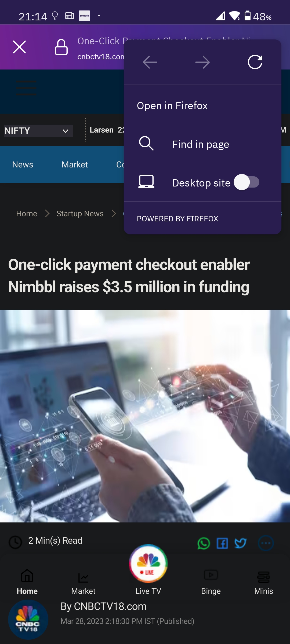Viewport: 290px width, 644px height.
Task: Tap the padlock site security icon
Action: coord(61,47)
